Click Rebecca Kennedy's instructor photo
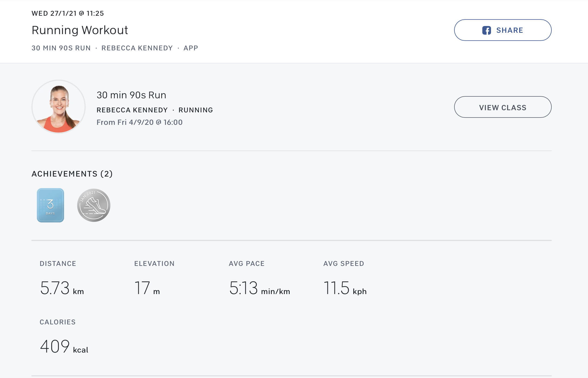This screenshot has width=588, height=378. (59, 107)
